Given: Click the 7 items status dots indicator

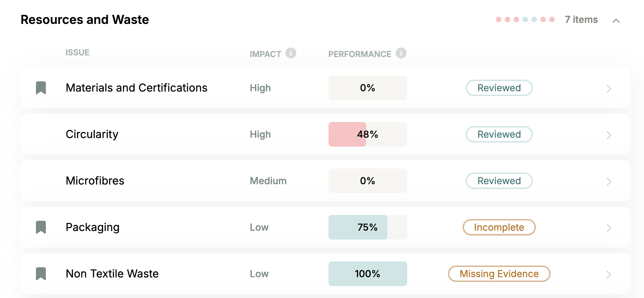Looking at the screenshot, I should tap(525, 19).
